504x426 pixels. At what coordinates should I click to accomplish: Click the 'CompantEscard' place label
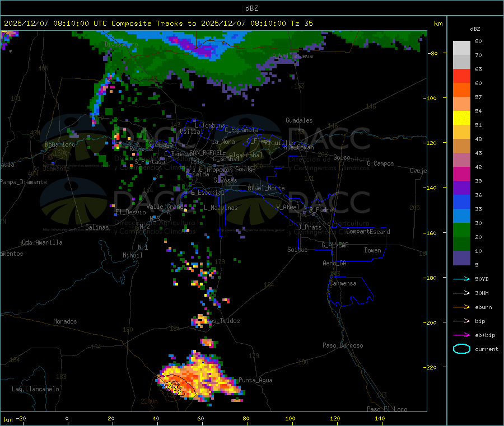click(368, 231)
